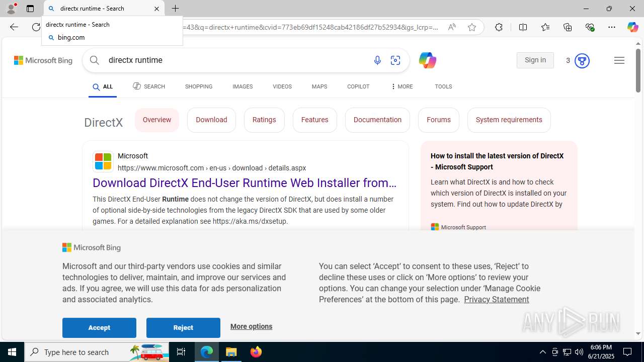This screenshot has height=362, width=644.
Task: Accept the cookie consent
Action: click(99, 328)
